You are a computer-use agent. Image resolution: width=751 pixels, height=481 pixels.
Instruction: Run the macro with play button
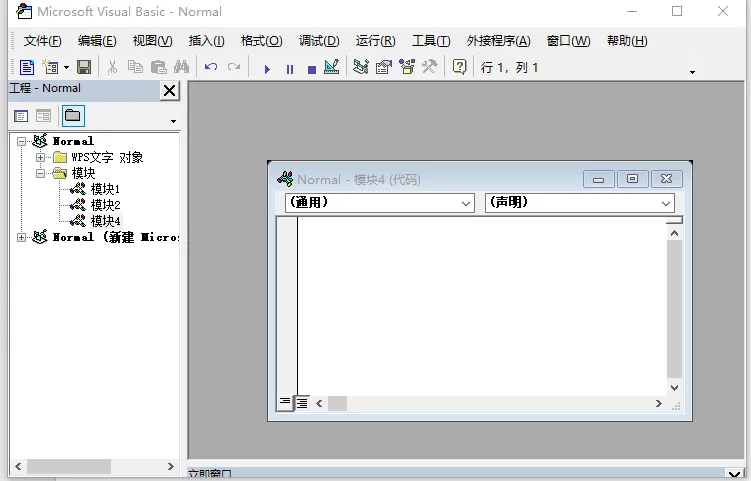[267, 69]
